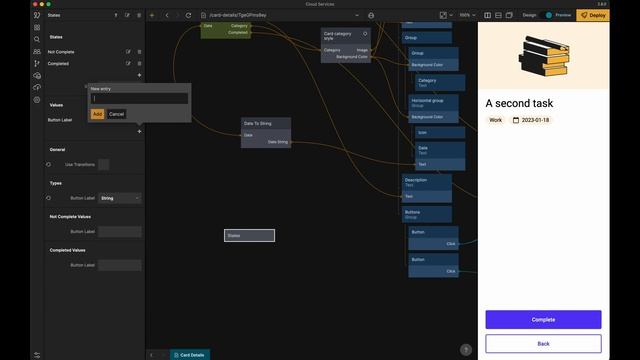The height and width of the screenshot is (360, 640).
Task: Click the purple Complete button in the preview
Action: [543, 320]
